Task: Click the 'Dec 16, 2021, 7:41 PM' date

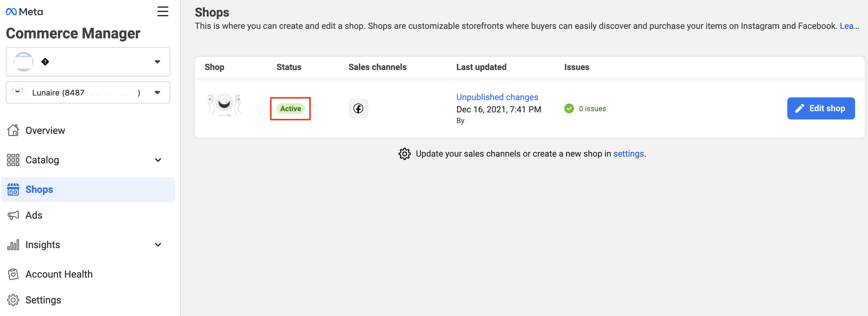Action: (x=499, y=110)
